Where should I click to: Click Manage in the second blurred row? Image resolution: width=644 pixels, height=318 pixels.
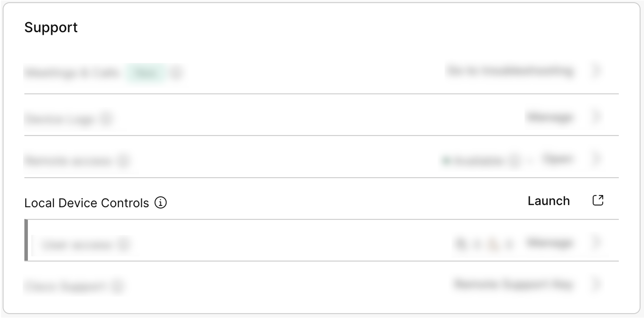[549, 117]
